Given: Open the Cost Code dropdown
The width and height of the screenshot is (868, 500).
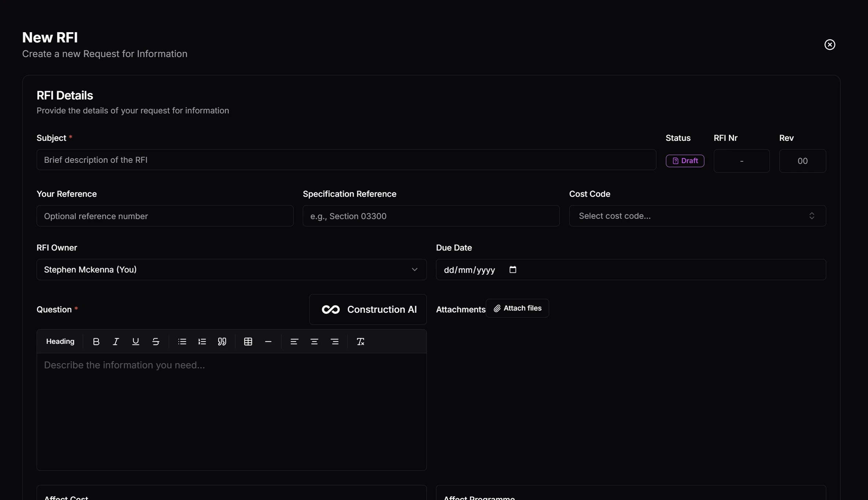Looking at the screenshot, I should (x=697, y=216).
